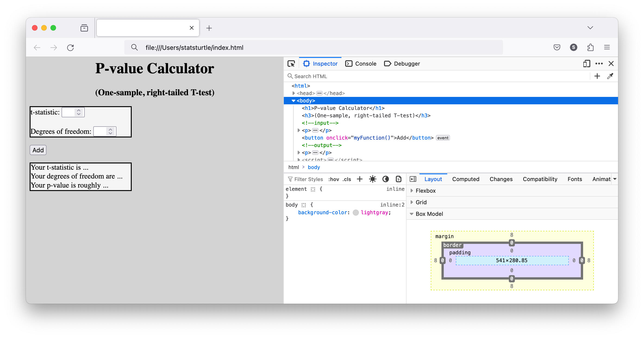Activate the page color eyedropper

coord(610,76)
